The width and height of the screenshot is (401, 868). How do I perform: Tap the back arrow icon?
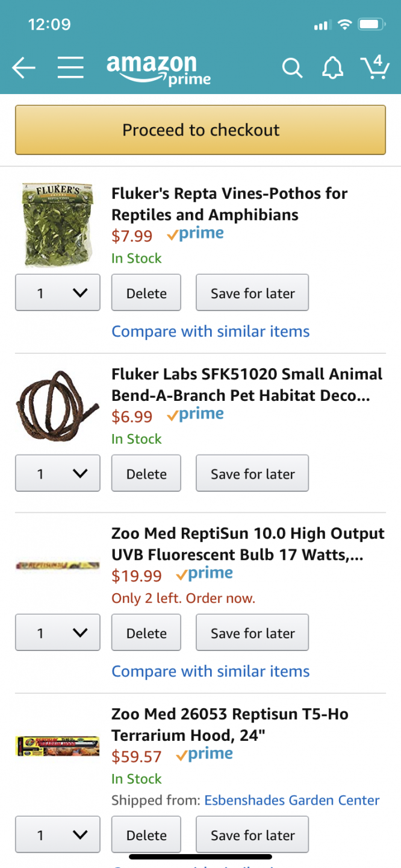tap(23, 69)
